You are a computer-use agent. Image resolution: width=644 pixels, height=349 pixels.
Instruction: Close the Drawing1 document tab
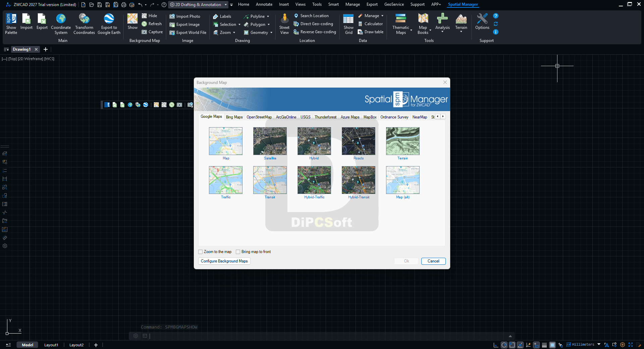click(x=36, y=49)
